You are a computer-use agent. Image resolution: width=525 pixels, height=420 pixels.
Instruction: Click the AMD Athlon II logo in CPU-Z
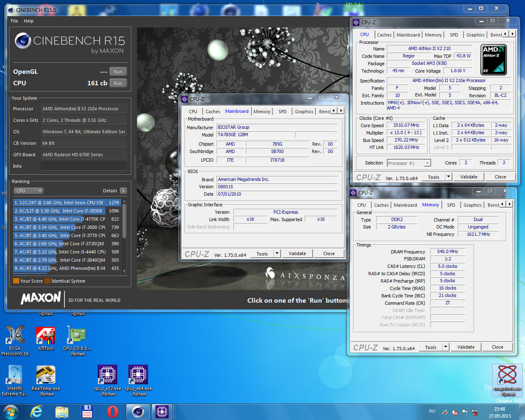pos(493,60)
